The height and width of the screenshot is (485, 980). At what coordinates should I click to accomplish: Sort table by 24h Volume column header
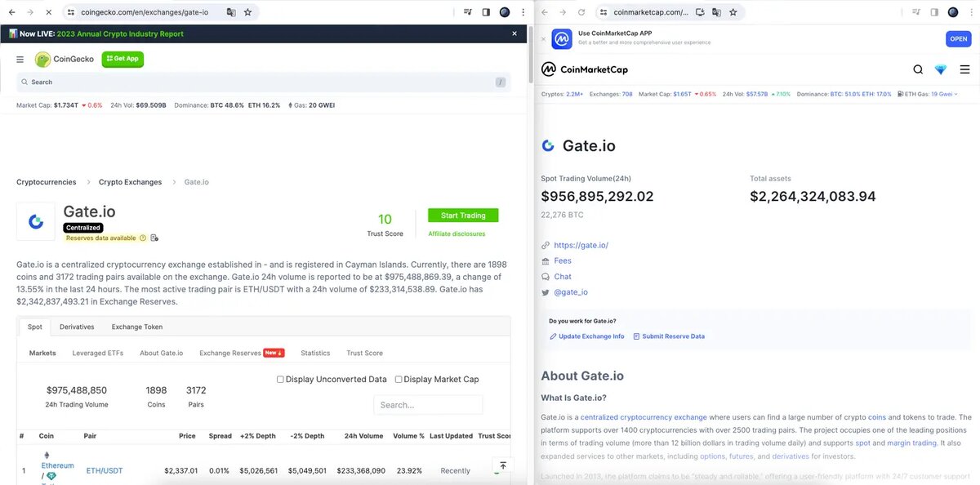[364, 436]
